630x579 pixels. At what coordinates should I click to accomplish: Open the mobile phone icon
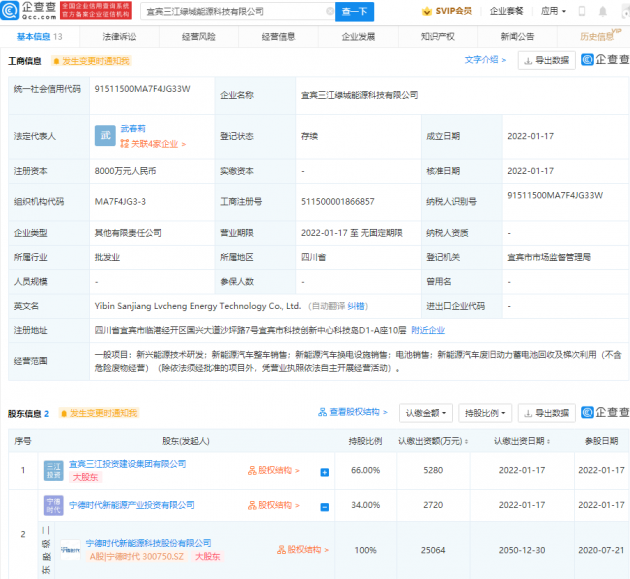pos(581,11)
